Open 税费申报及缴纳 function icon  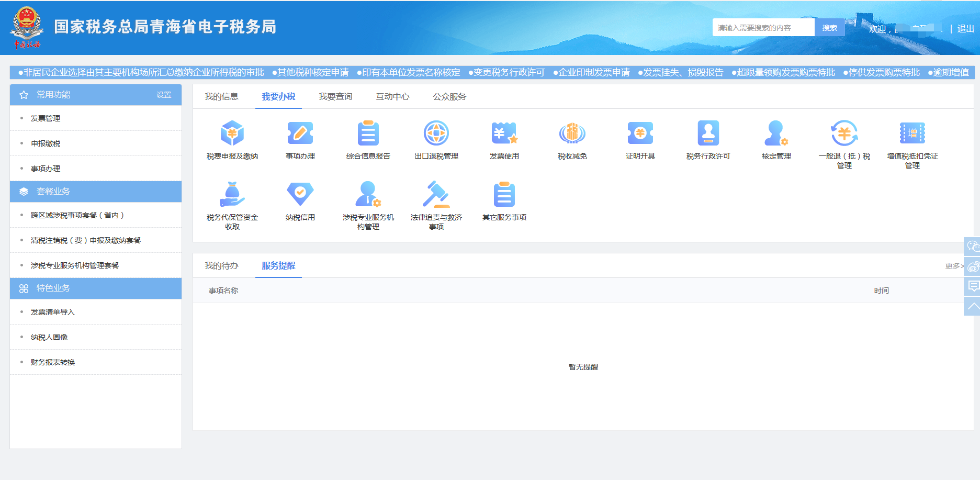pos(233,140)
